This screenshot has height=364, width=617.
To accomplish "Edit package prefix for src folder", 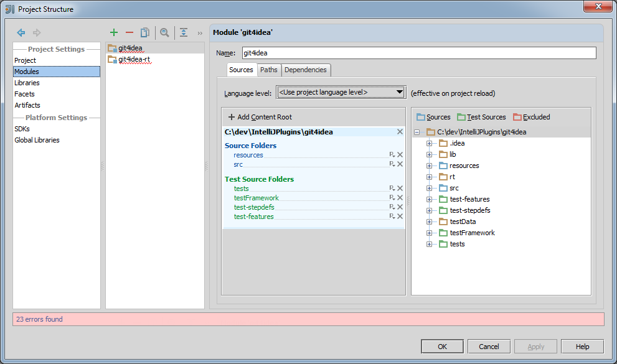I will [392, 164].
